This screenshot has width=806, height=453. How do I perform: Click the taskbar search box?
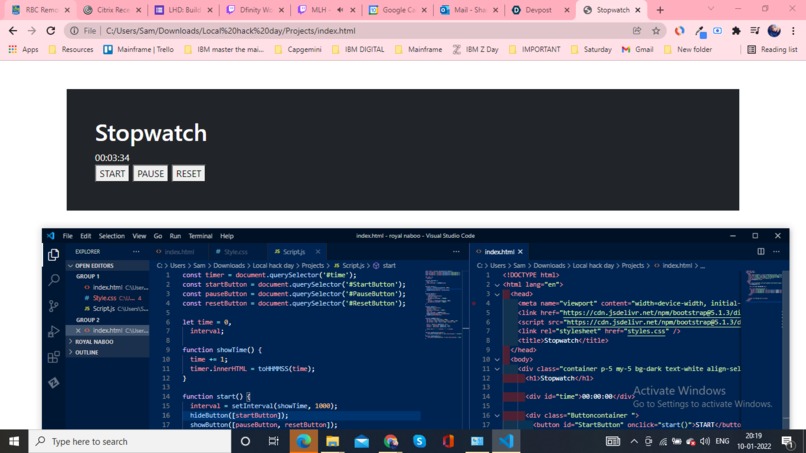pyautogui.click(x=130, y=441)
